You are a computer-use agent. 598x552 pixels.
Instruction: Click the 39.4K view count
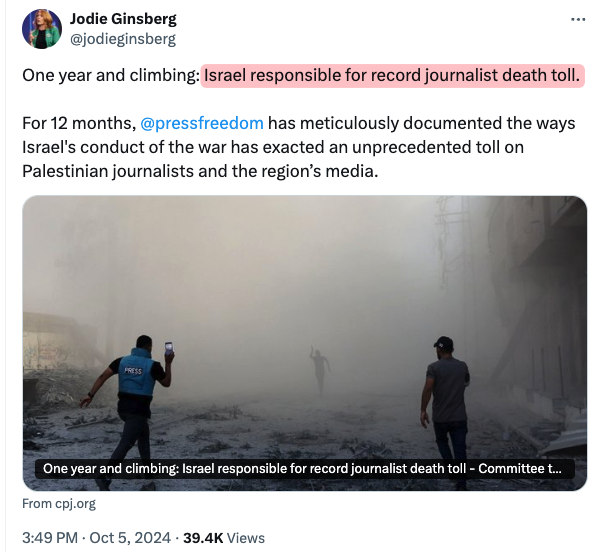pyautogui.click(x=203, y=538)
